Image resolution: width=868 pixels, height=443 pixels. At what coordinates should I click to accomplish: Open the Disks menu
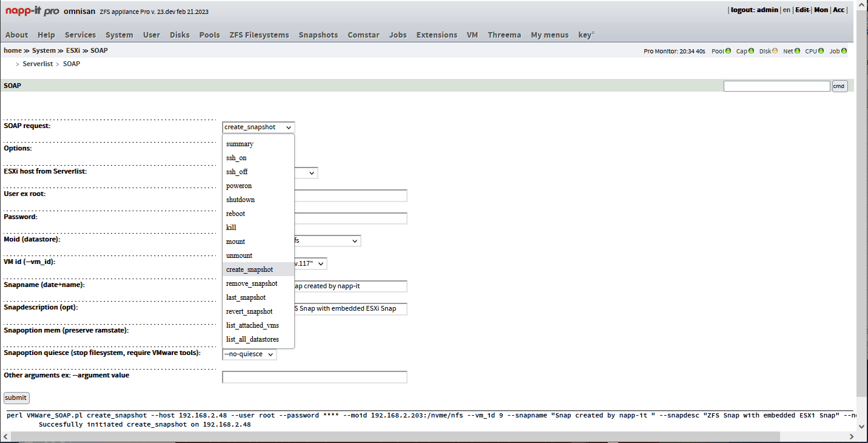point(180,35)
